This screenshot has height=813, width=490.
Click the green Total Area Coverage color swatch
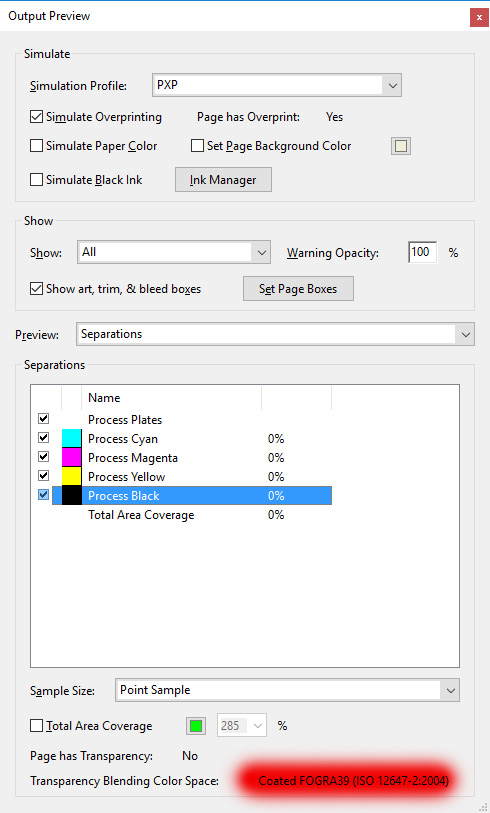(x=196, y=726)
